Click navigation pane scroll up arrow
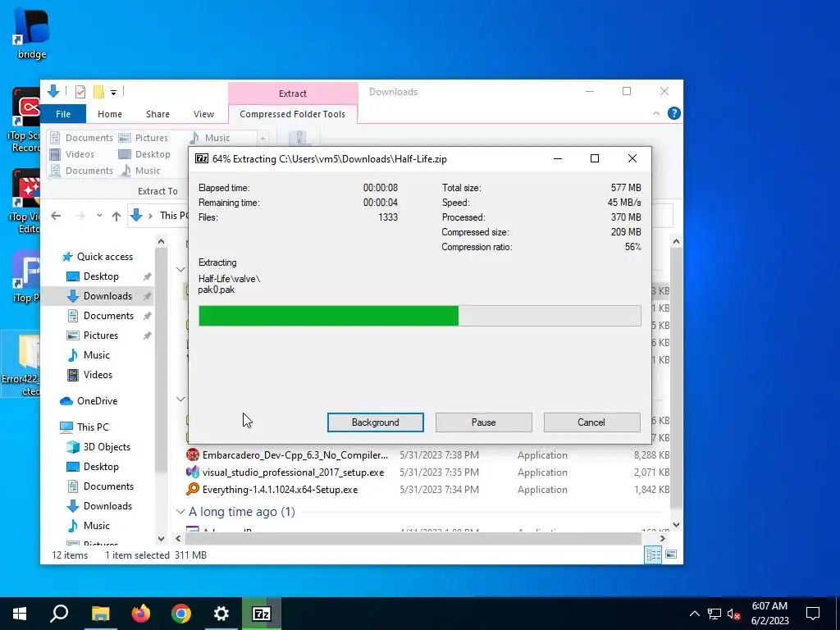This screenshot has height=630, width=840. (x=161, y=242)
